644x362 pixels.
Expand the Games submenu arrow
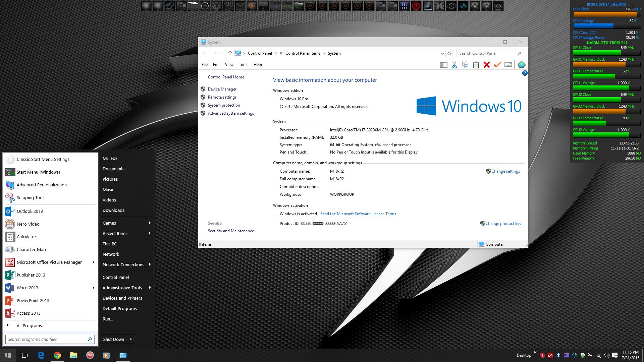click(x=150, y=223)
